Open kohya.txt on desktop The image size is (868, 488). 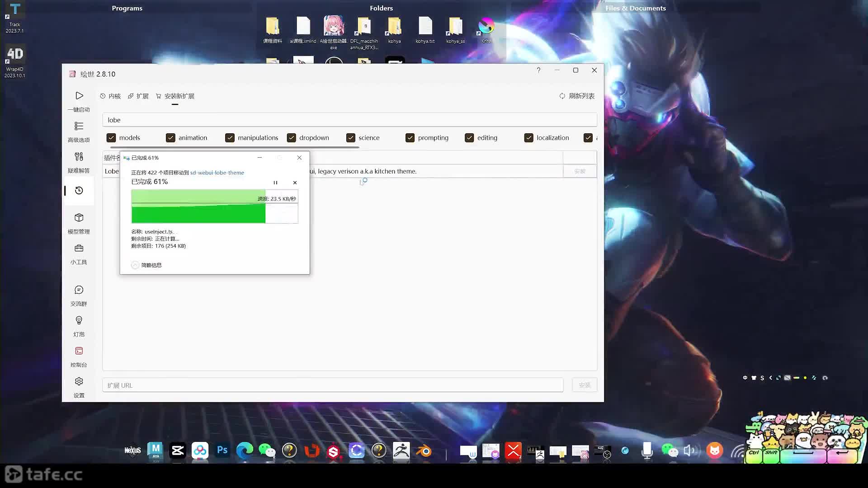coord(425,30)
